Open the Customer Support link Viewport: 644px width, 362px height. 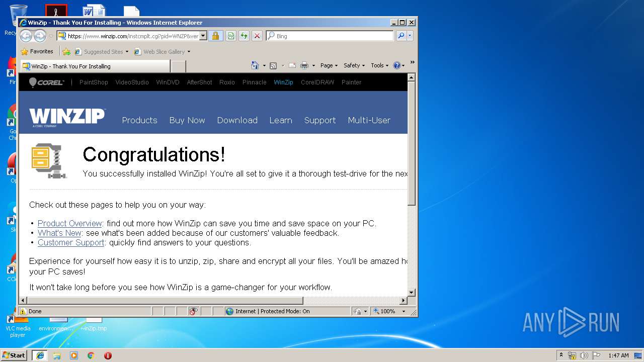(x=71, y=242)
